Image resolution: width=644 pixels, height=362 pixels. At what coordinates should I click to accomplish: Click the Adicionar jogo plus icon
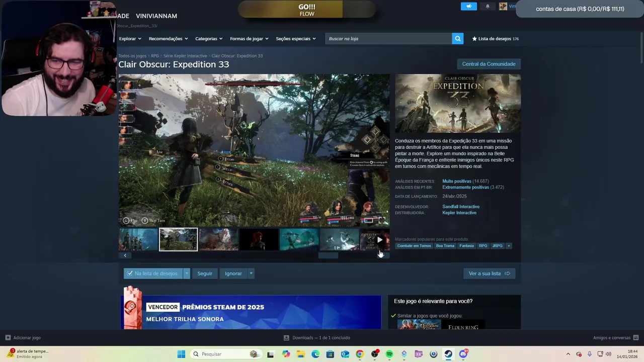(x=8, y=338)
